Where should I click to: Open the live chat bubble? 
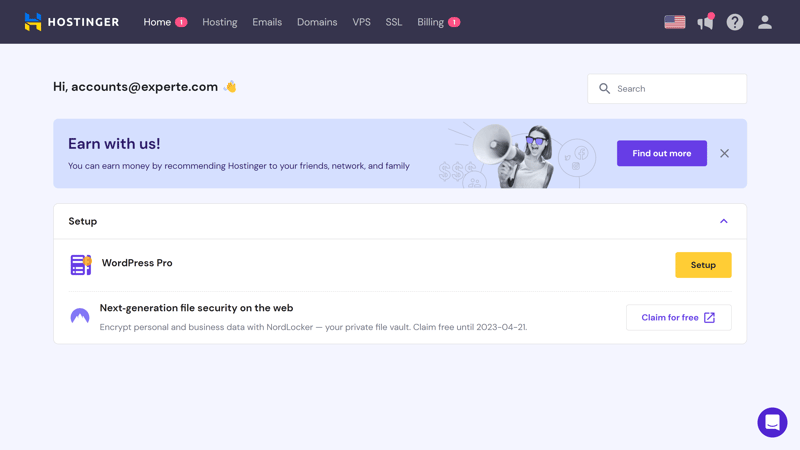point(772,422)
